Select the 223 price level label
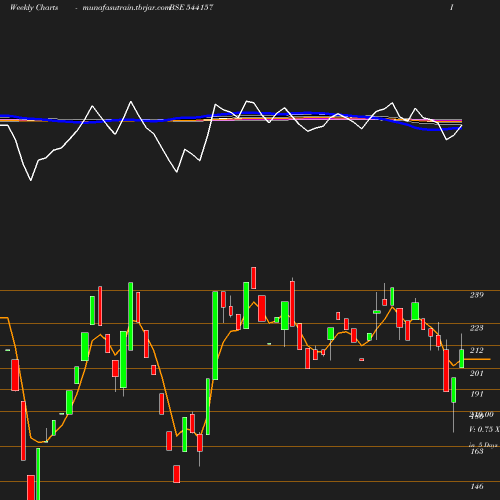Viewport: 500px width, 500px height. (x=477, y=328)
